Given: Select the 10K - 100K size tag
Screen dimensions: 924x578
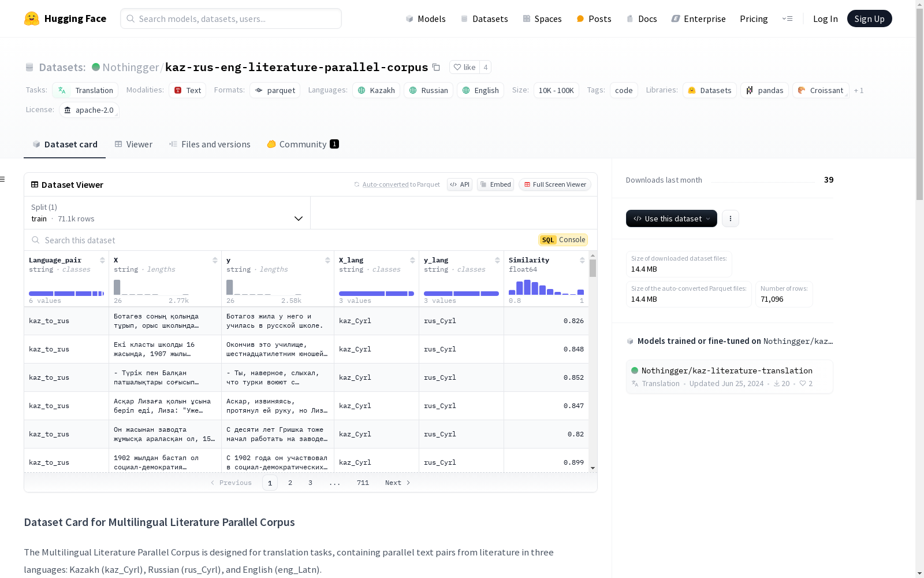Looking at the screenshot, I should click(x=556, y=90).
